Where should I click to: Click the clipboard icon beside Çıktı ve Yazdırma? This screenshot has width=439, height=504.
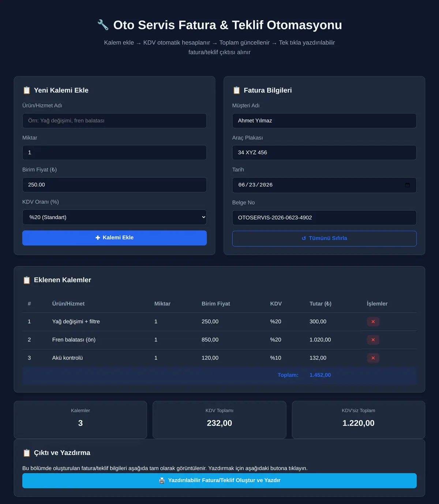26,453
